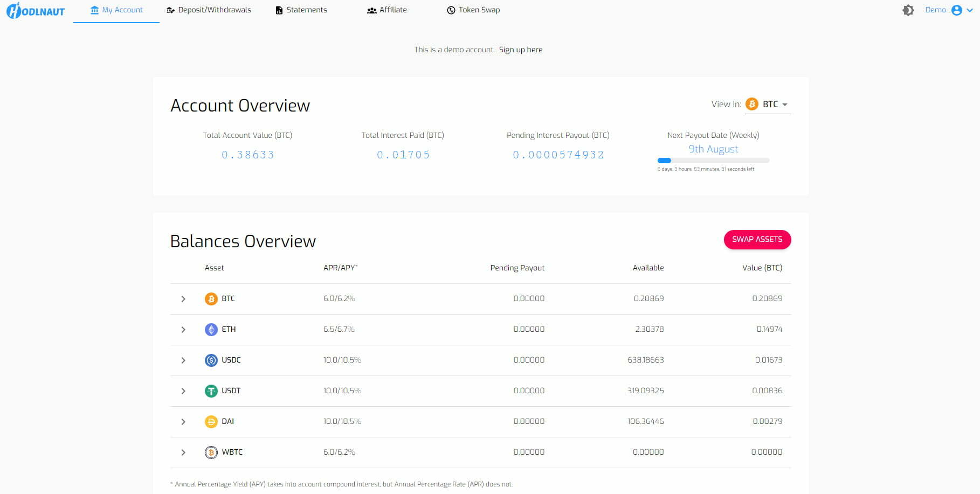Click the DAI coin icon
The image size is (980, 494).
click(210, 421)
